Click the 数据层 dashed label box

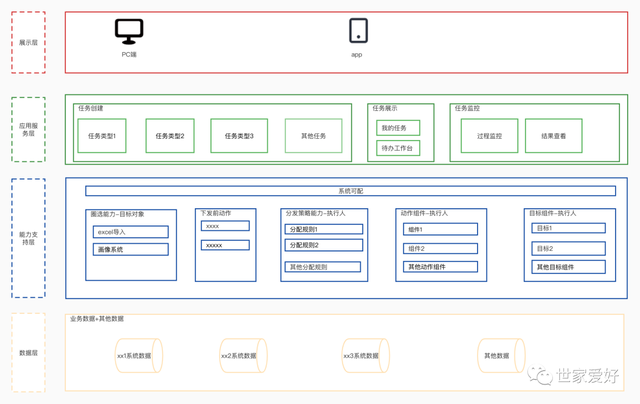coord(28,353)
